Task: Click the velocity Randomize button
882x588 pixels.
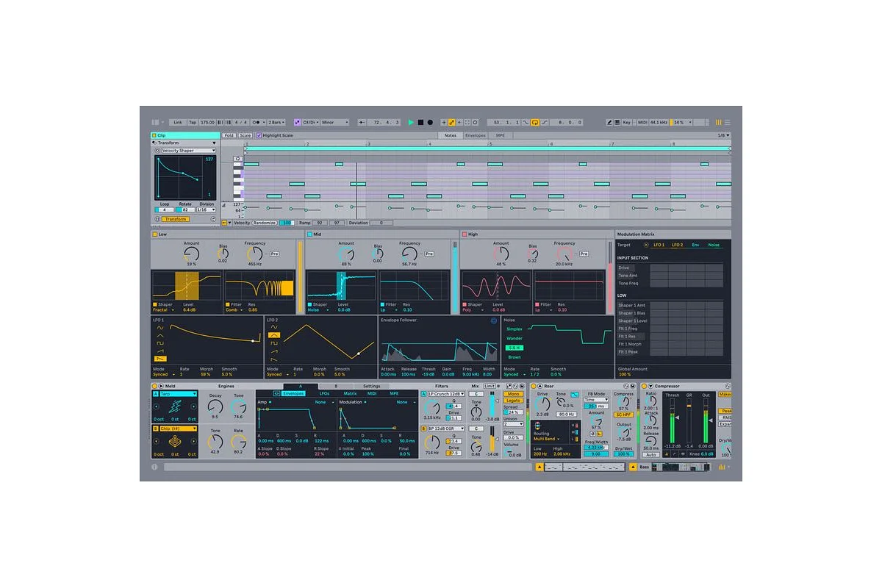Action: (x=265, y=223)
